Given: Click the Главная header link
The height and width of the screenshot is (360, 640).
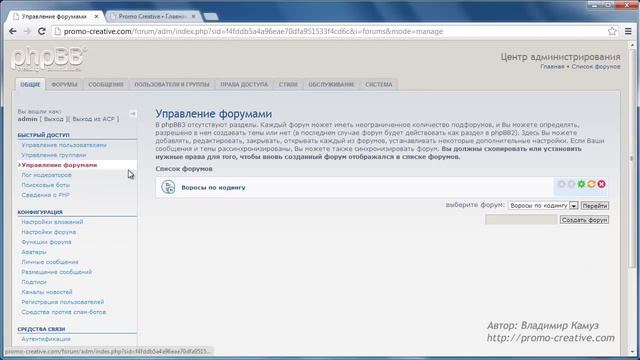Looking at the screenshot, I should click(552, 67).
